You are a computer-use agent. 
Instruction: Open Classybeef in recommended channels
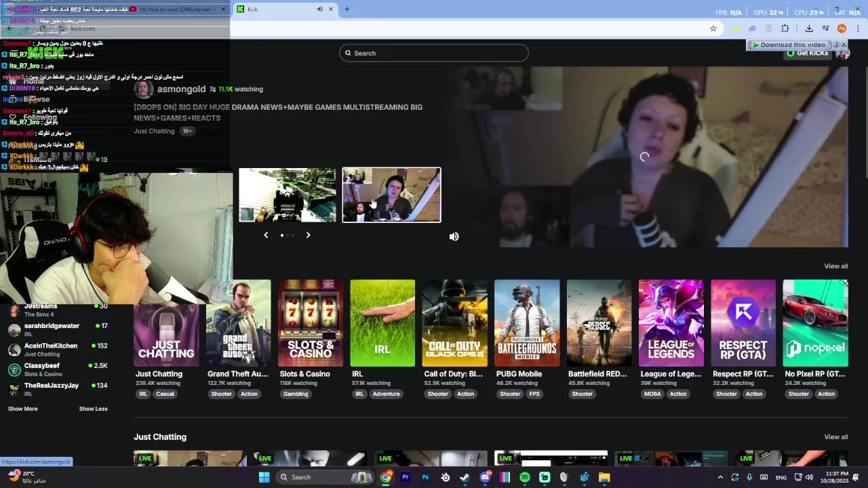58,369
